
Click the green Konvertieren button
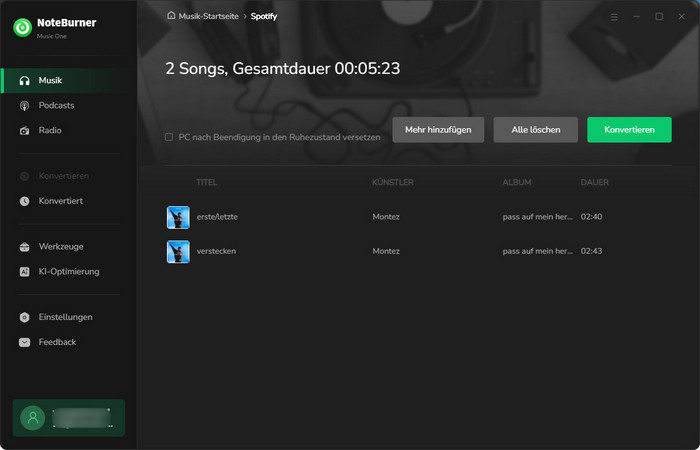pyautogui.click(x=629, y=130)
